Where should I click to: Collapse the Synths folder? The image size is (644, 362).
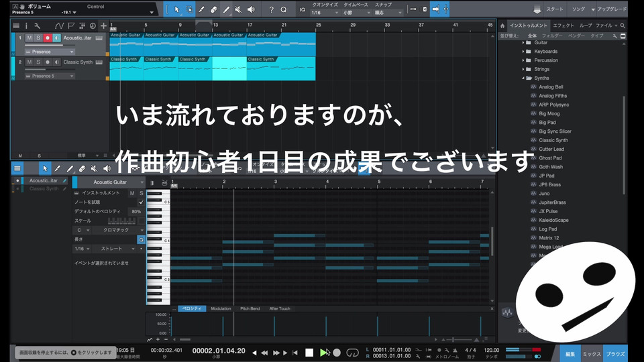click(x=523, y=78)
